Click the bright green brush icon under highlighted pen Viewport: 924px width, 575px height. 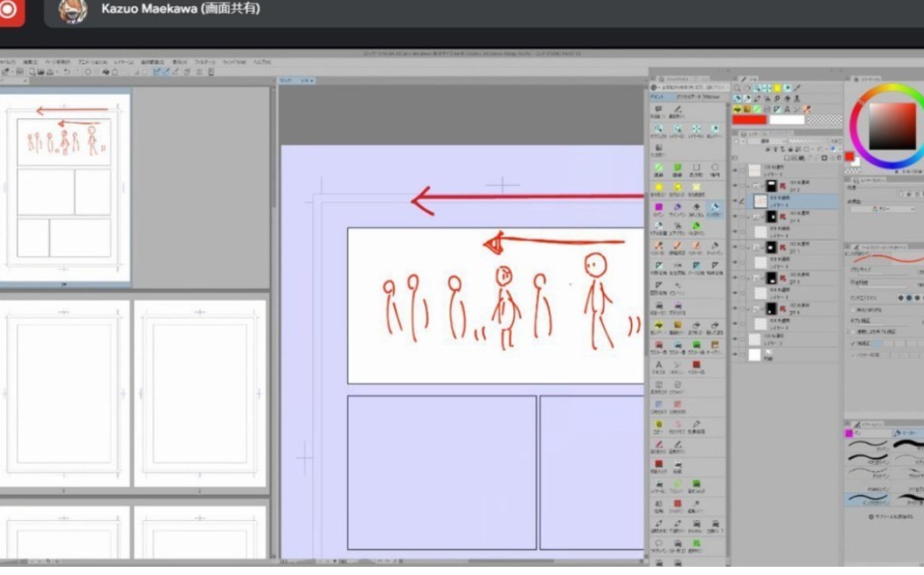(x=696, y=226)
